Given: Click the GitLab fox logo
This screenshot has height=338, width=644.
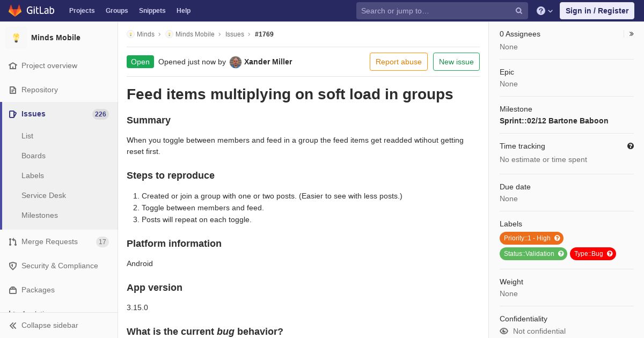Looking at the screenshot, I should (15, 11).
